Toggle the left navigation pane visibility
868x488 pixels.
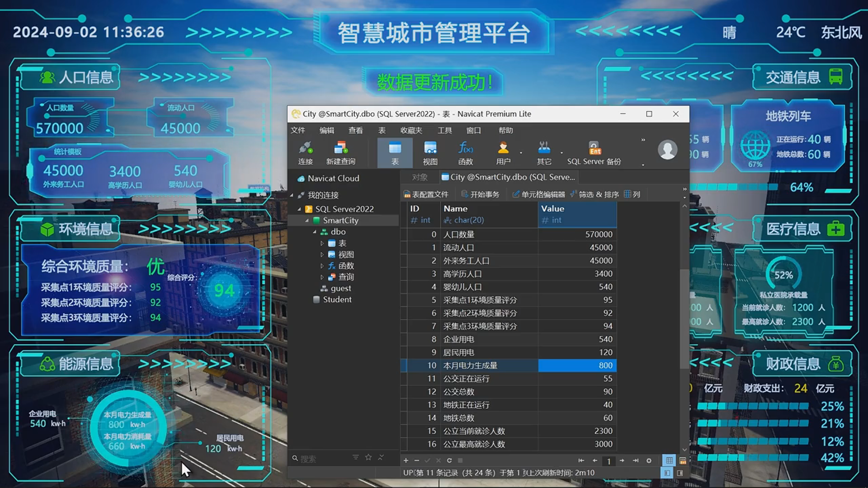click(666, 473)
